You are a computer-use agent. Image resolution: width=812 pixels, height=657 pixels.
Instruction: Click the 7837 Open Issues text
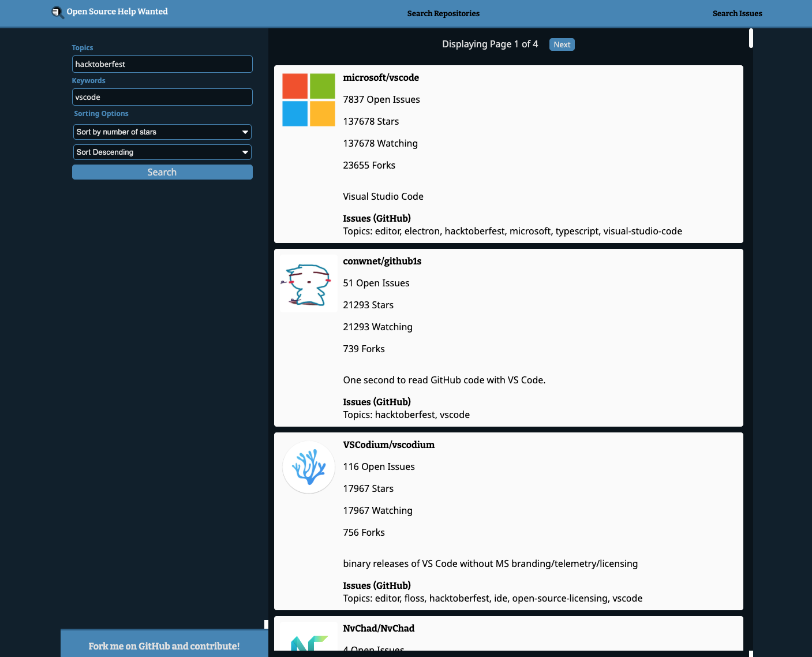381,99
